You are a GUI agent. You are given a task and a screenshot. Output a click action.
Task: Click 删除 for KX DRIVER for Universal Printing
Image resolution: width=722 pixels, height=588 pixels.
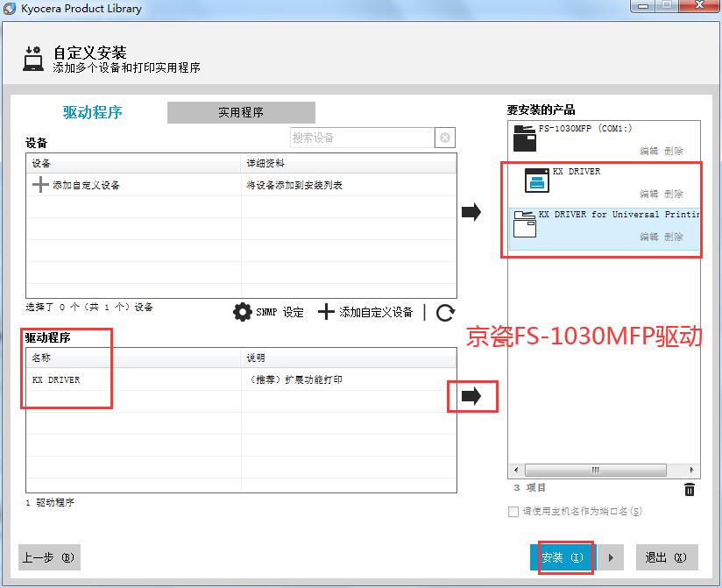click(674, 237)
